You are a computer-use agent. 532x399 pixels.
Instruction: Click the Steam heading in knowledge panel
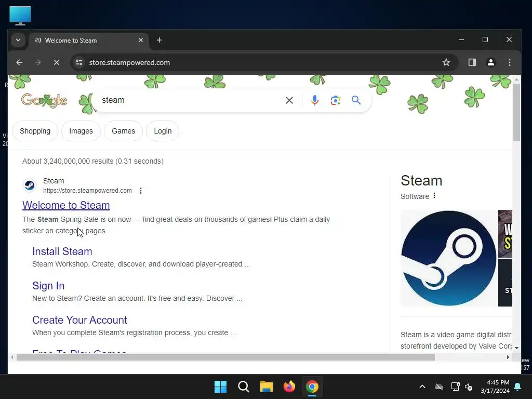click(x=421, y=180)
